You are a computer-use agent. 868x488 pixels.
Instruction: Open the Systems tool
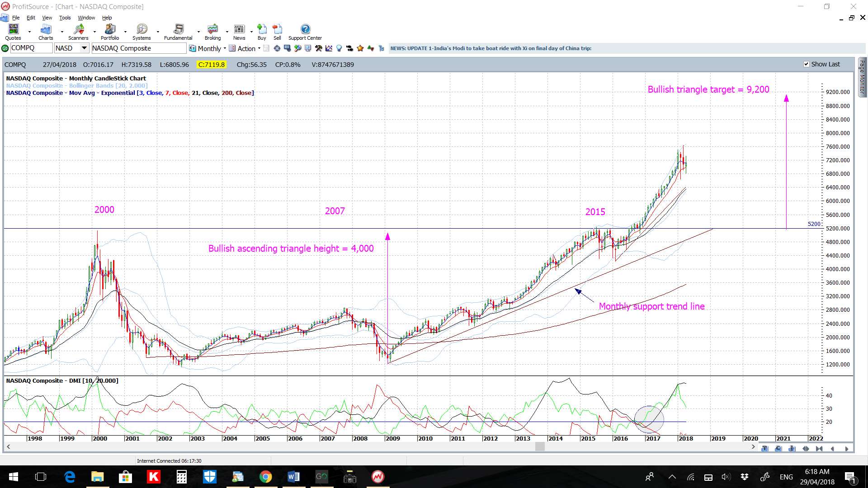coord(142,32)
